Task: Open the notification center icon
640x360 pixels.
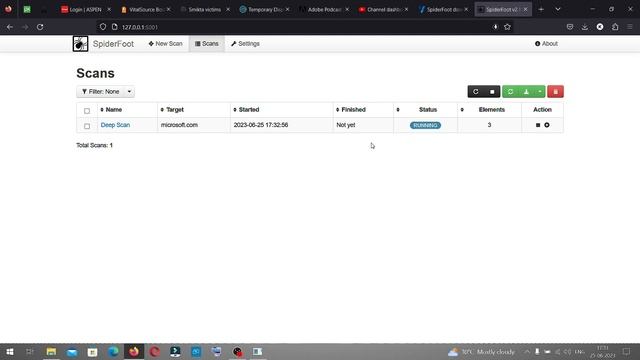Action: 627,351
